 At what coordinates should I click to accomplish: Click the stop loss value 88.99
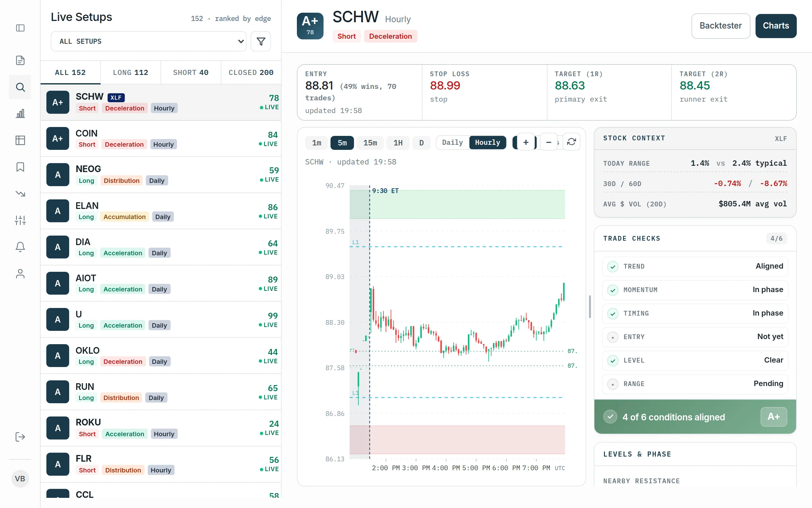[445, 86]
